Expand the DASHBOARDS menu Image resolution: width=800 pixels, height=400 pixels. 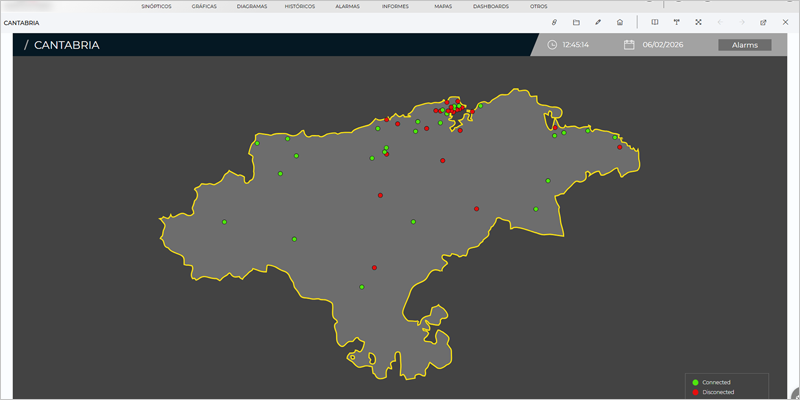(x=491, y=6)
